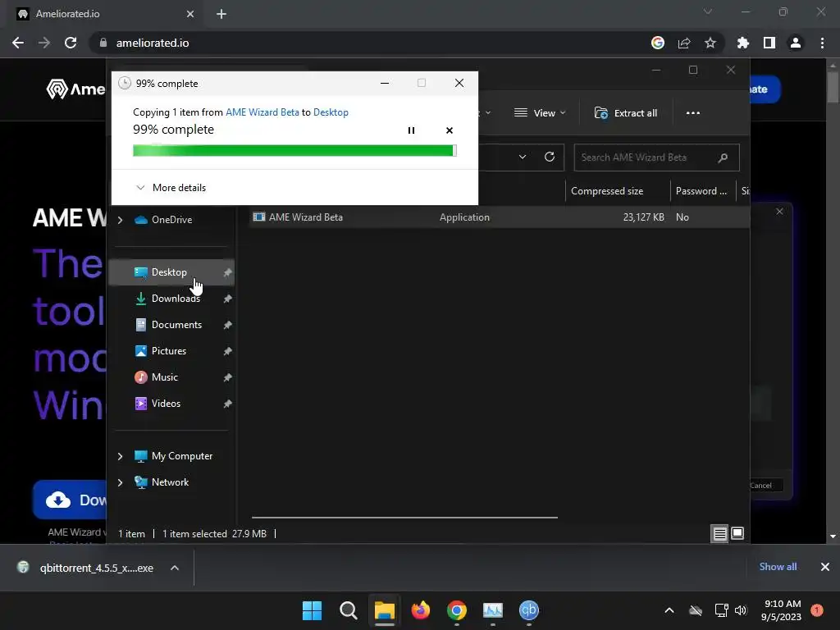
Task: Open the Downloads quick access folder
Action: 176,299
